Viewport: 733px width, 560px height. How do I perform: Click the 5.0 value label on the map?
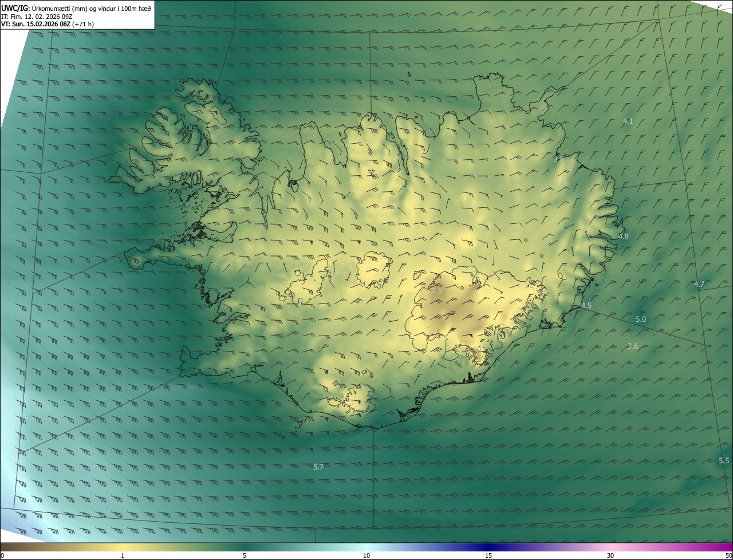click(641, 320)
